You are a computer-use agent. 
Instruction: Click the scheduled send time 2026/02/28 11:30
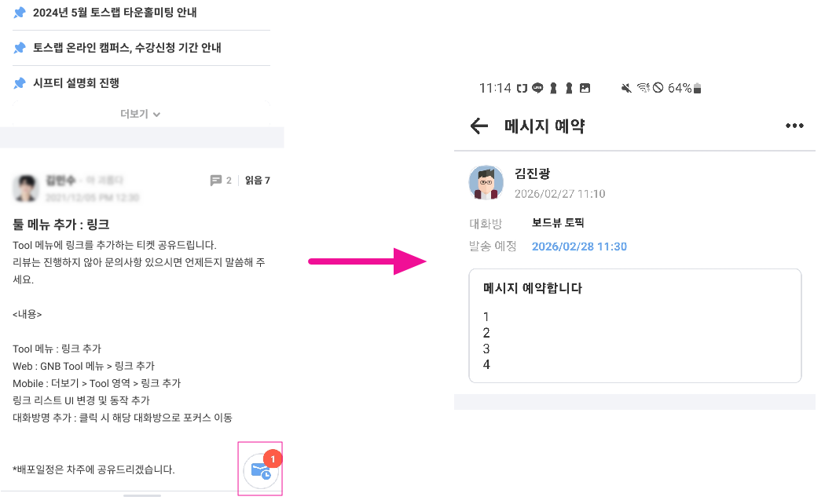pos(579,247)
